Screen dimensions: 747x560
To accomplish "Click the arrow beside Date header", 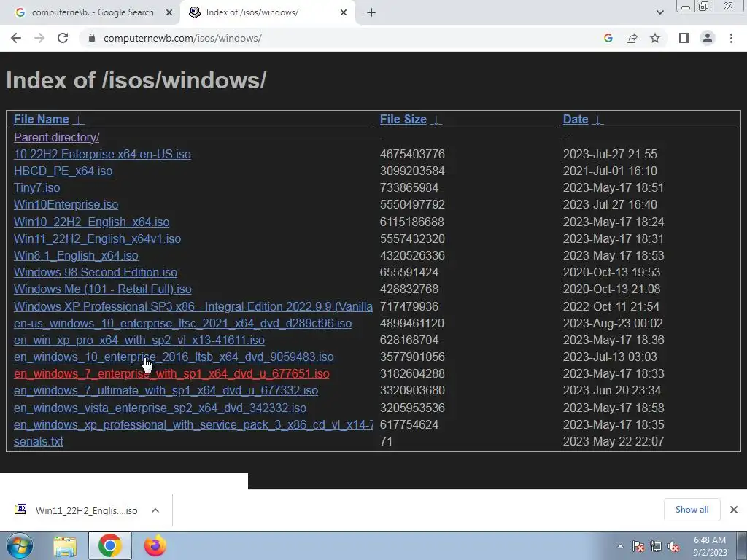I will tap(598, 120).
